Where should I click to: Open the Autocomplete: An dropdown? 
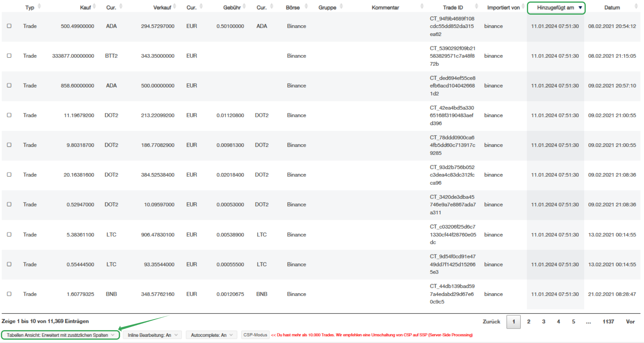point(211,335)
